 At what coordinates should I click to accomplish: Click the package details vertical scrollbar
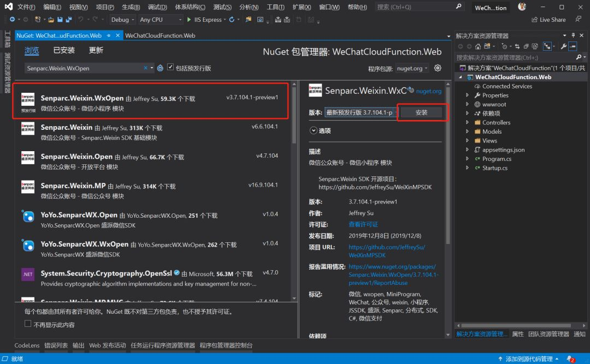[448, 165]
